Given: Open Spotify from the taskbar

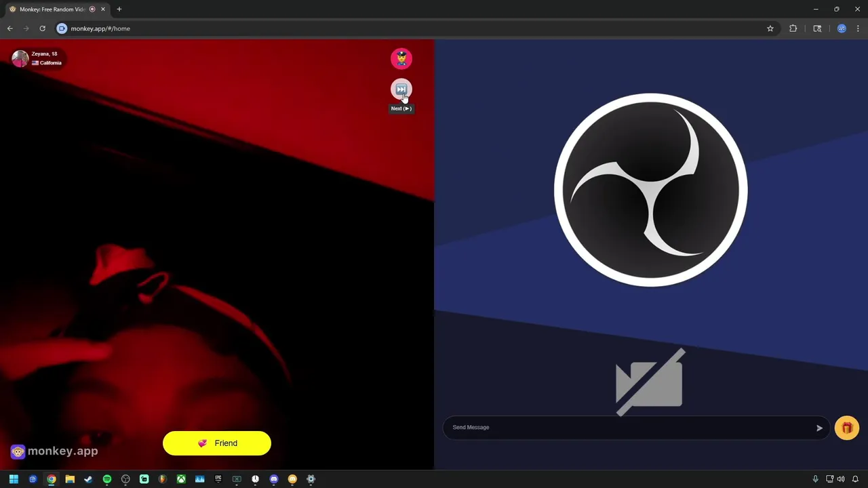Looking at the screenshot, I should click(107, 479).
